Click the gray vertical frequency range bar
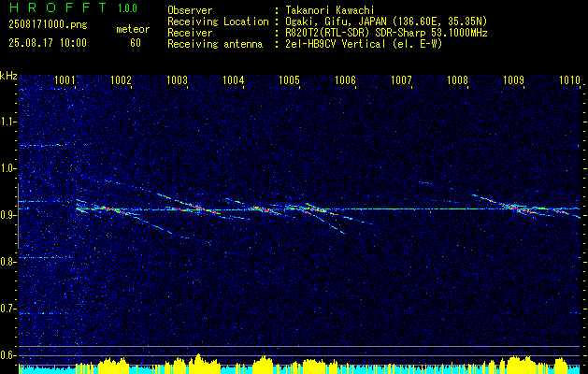 (18, 216)
